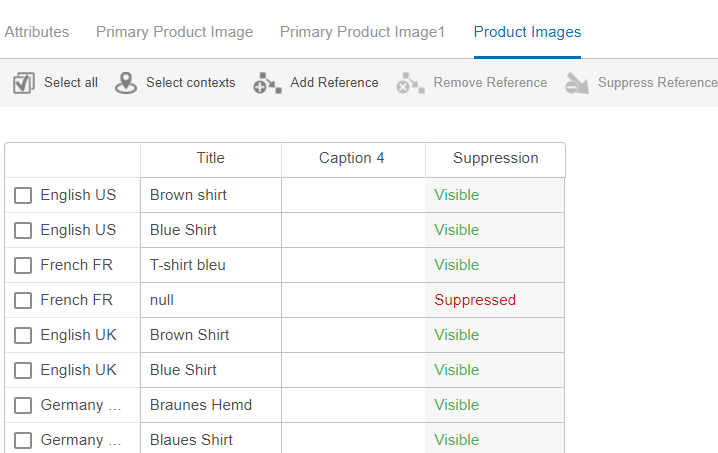Check the Germany Braunes Hemd row
718x453 pixels.
pyautogui.click(x=23, y=406)
